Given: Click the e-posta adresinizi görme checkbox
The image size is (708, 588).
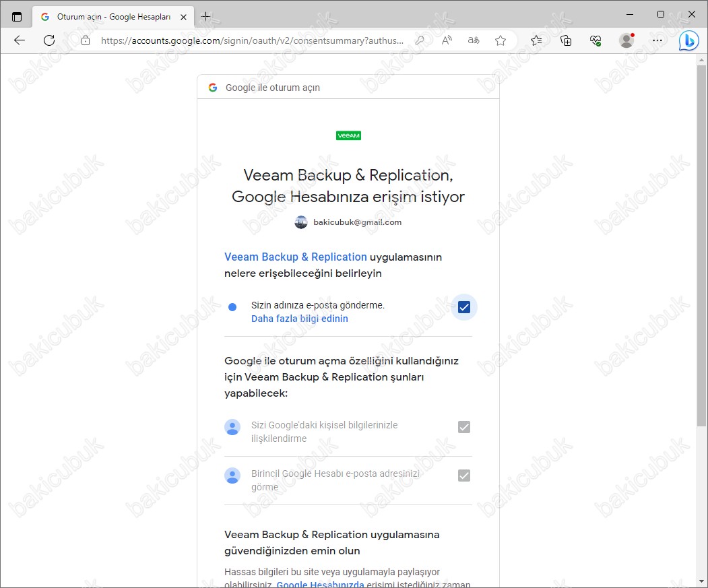Looking at the screenshot, I should pos(464,475).
